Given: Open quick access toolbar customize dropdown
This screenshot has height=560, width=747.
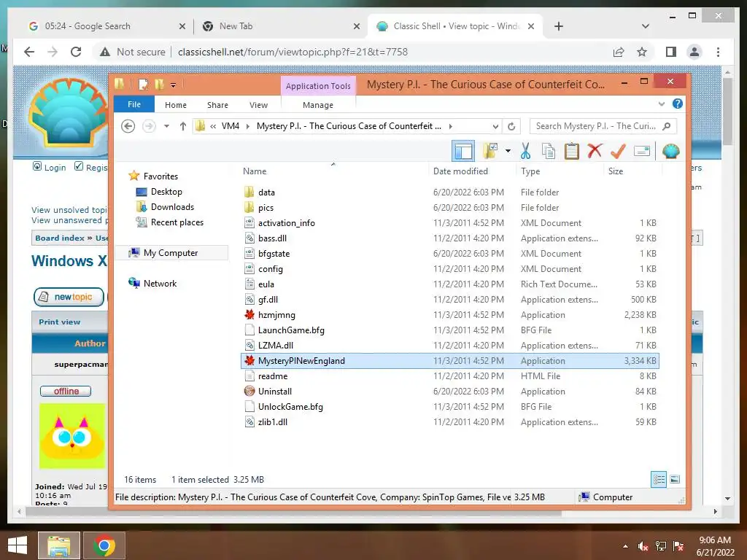Looking at the screenshot, I should click(x=174, y=85).
